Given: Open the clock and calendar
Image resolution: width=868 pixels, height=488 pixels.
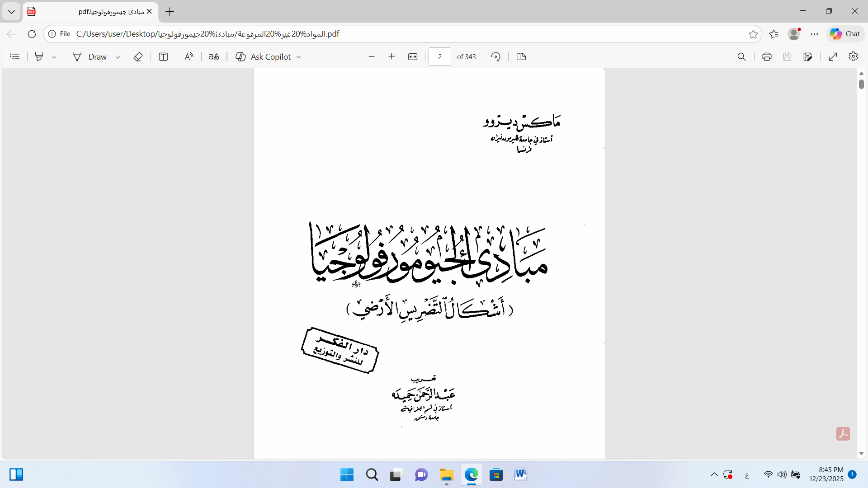Looking at the screenshot, I should 826,474.
